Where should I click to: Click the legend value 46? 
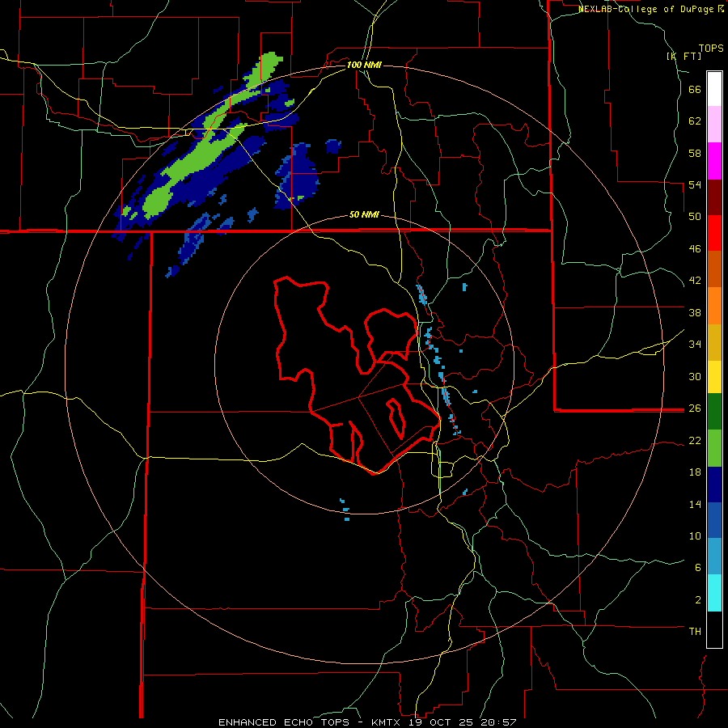695,248
